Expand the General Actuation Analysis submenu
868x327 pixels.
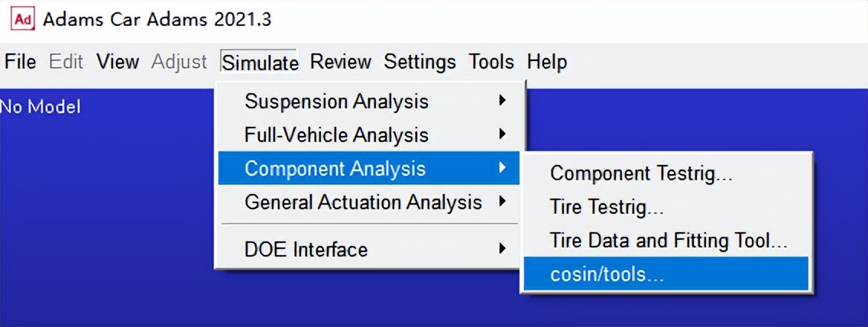(363, 202)
